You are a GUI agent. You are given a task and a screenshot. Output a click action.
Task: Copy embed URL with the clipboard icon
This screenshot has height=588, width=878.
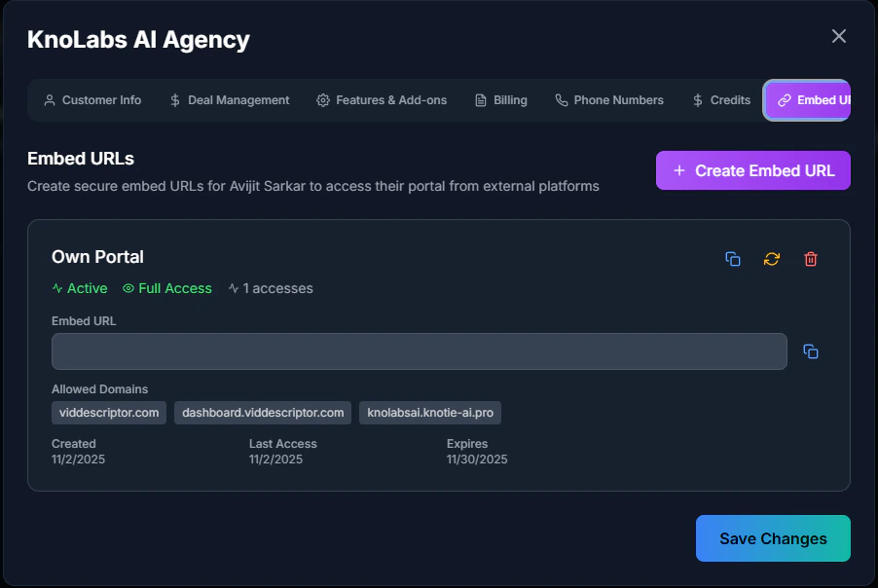point(809,351)
